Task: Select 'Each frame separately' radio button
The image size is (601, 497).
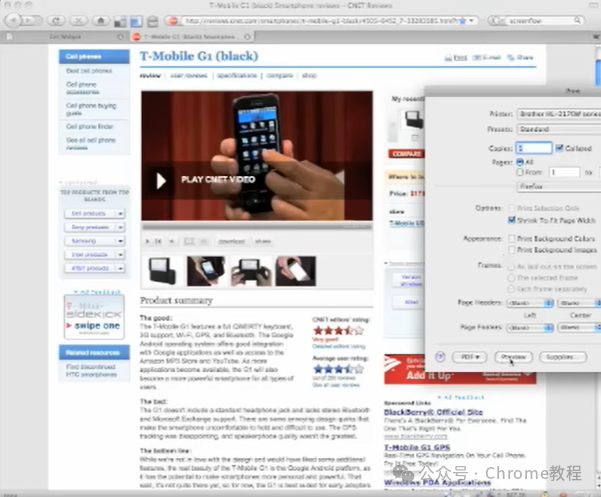Action: (511, 289)
